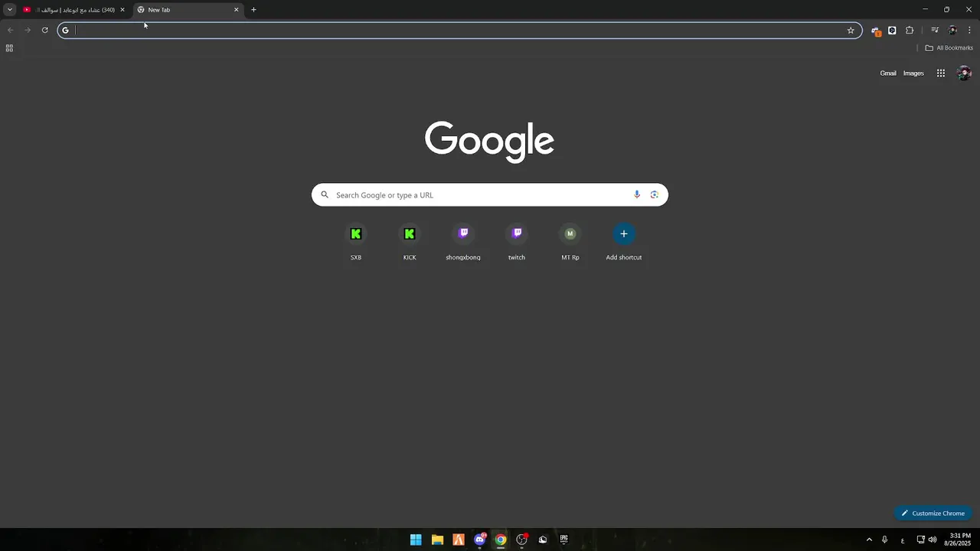980x551 pixels.
Task: Close the YouTube tab
Action: [x=122, y=10]
